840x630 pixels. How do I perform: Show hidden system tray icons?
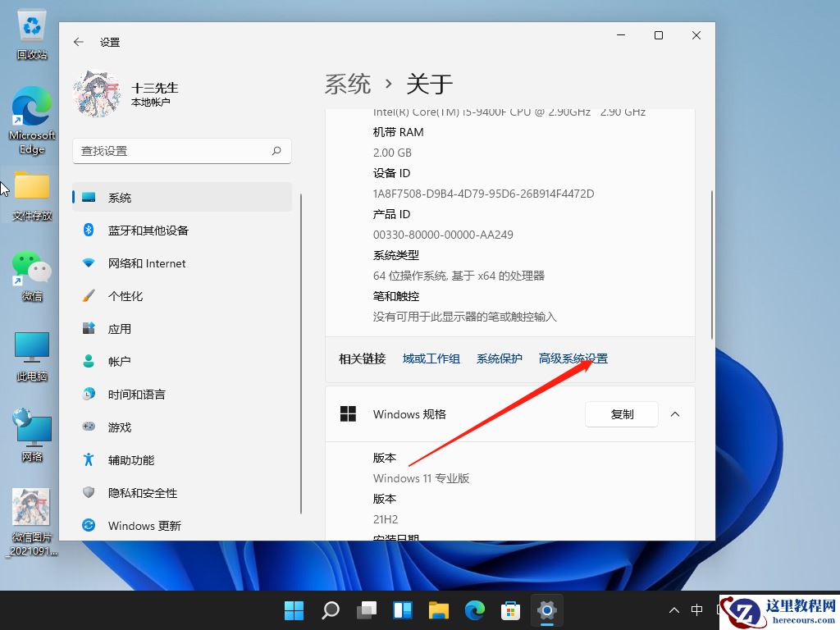pos(673,610)
